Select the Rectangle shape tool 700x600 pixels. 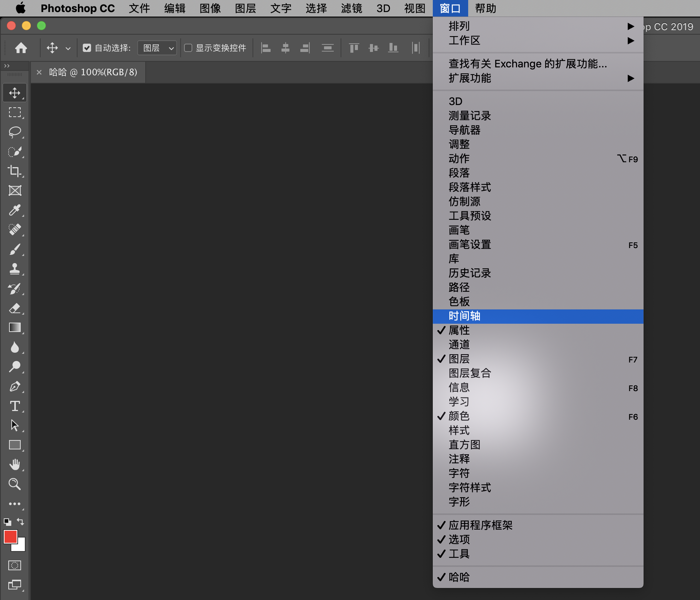[x=15, y=445]
